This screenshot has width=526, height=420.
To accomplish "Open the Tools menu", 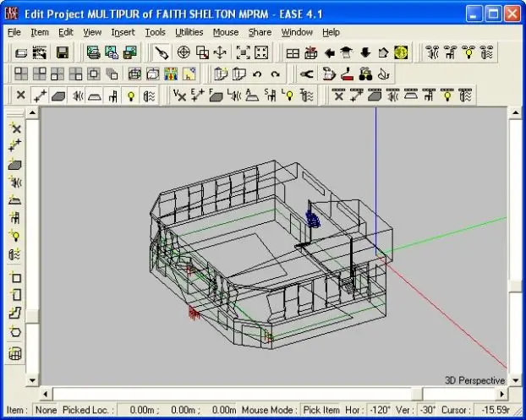I will pyautogui.click(x=155, y=32).
